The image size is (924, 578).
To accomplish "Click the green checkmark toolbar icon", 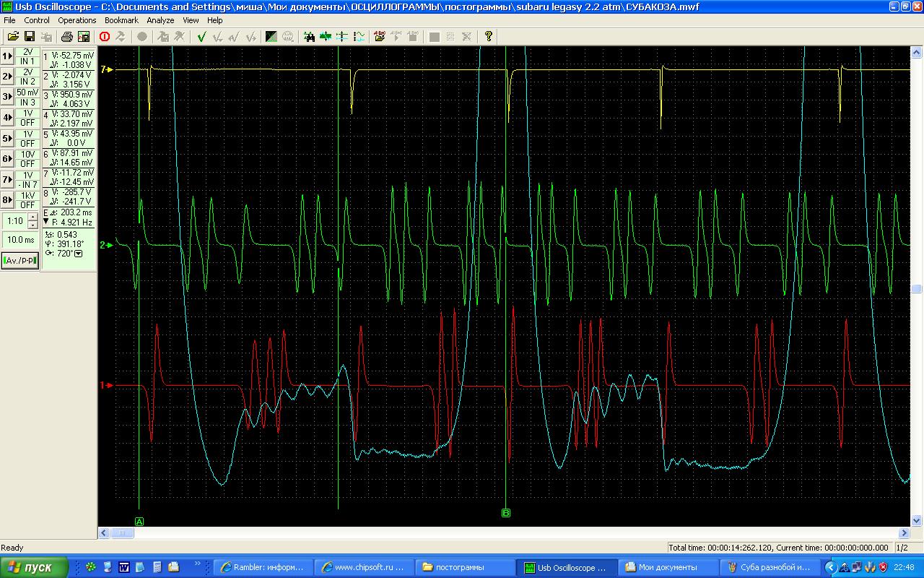I will 201,36.
